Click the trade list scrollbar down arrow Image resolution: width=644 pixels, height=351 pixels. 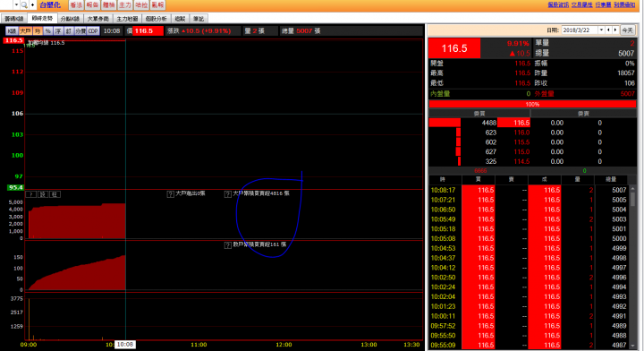click(633, 346)
